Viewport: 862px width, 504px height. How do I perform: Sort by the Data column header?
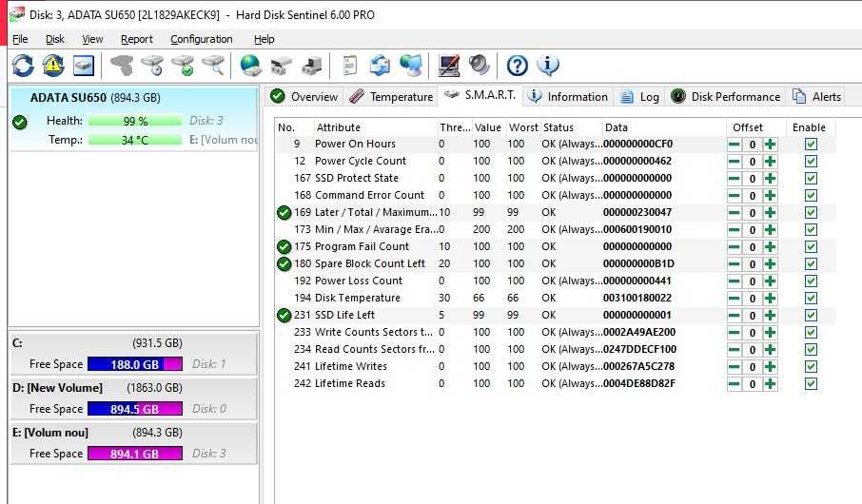[664, 127]
